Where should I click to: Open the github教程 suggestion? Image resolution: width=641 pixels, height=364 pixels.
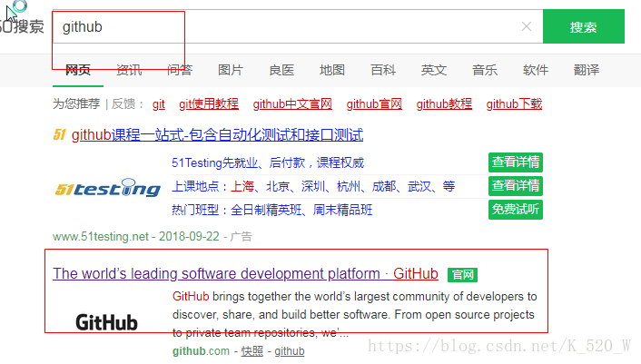click(x=444, y=103)
